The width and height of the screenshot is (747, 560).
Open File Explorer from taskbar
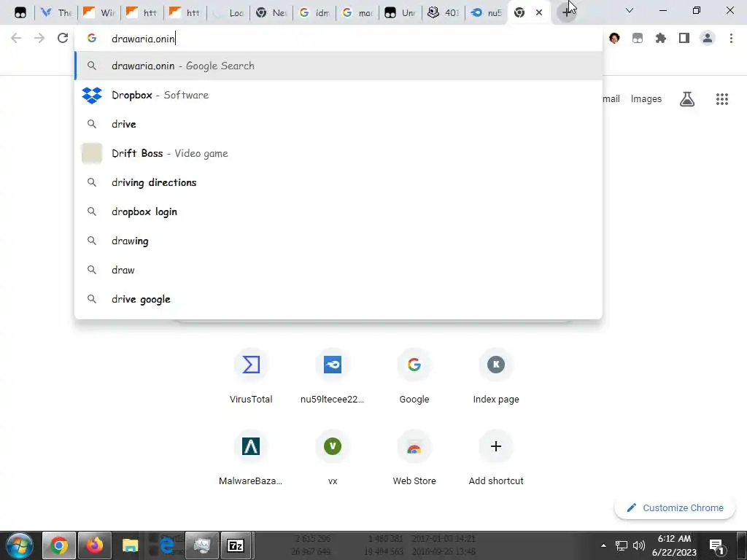coord(130,545)
